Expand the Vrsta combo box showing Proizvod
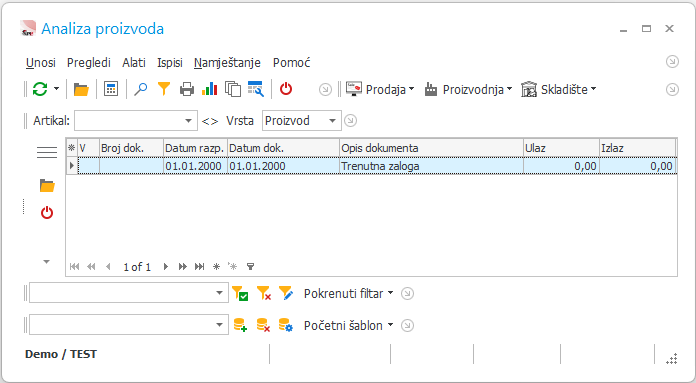This screenshot has height=383, width=696. [332, 121]
